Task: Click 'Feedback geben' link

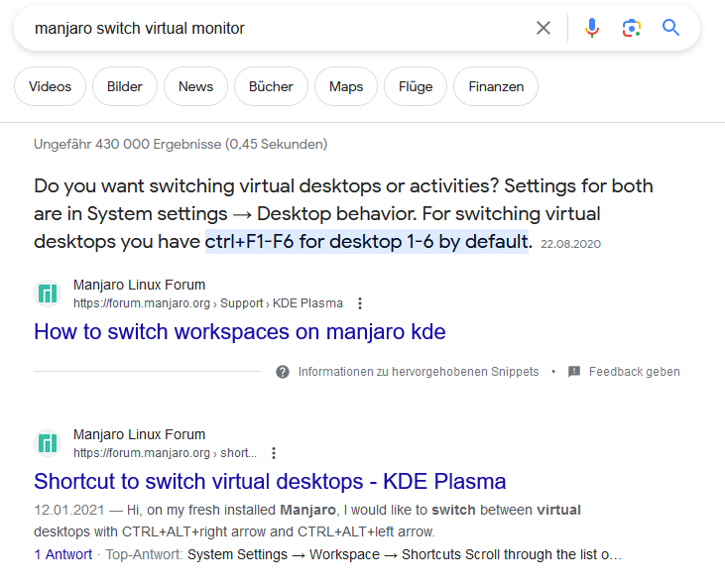Action: pyautogui.click(x=635, y=372)
